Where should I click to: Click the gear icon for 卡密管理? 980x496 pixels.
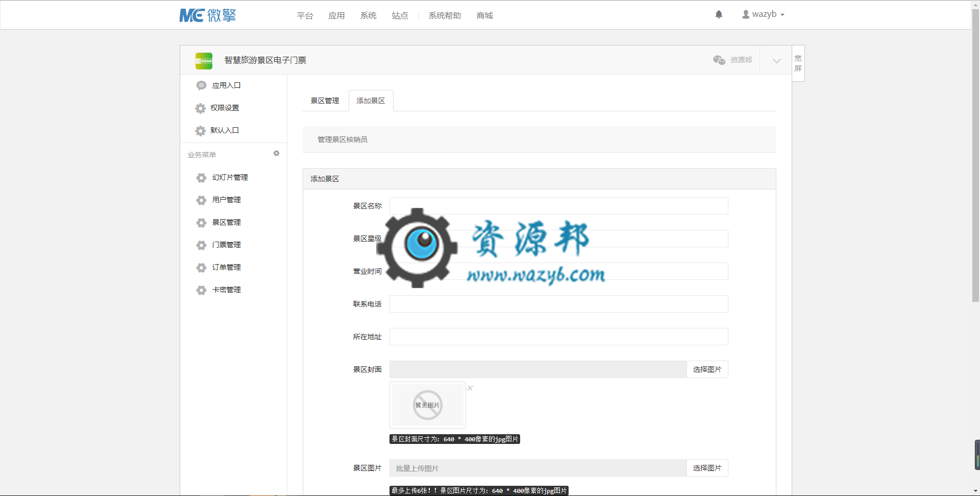pos(201,290)
